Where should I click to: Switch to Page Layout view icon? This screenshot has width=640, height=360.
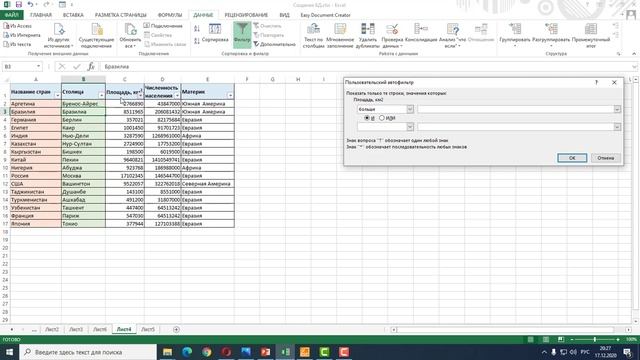point(546,340)
